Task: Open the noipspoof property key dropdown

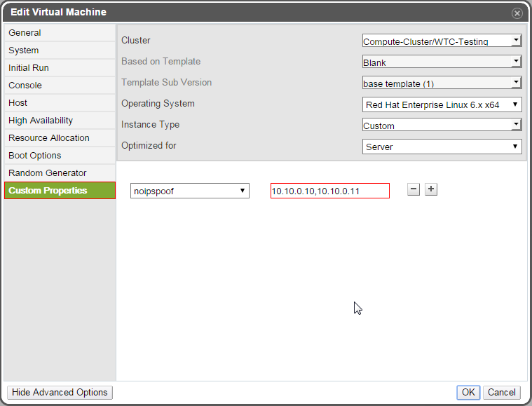Action: 189,191
